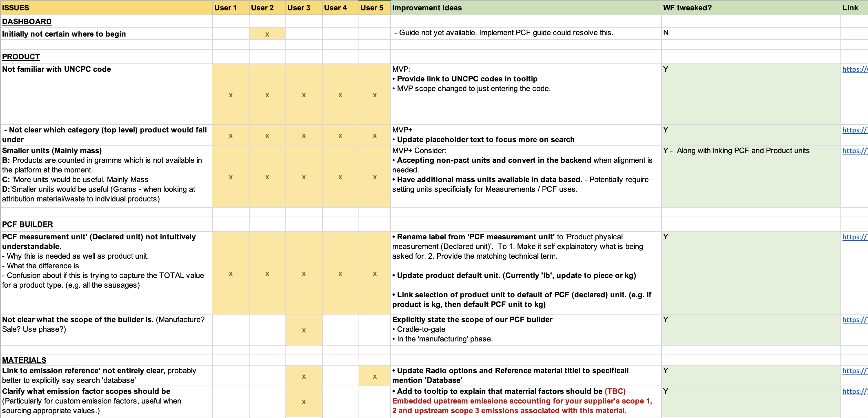Click User 3 x in builder scope row

tap(304, 330)
